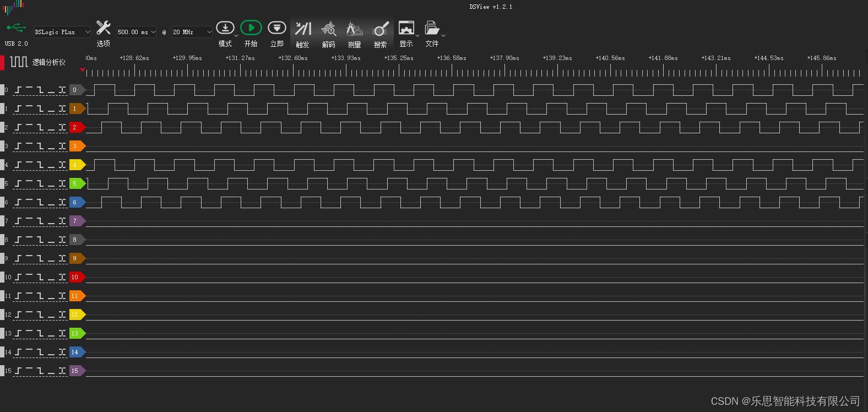The width and height of the screenshot is (868, 412).
Task: Enable high level trigger on channel 7
Action: (29, 221)
